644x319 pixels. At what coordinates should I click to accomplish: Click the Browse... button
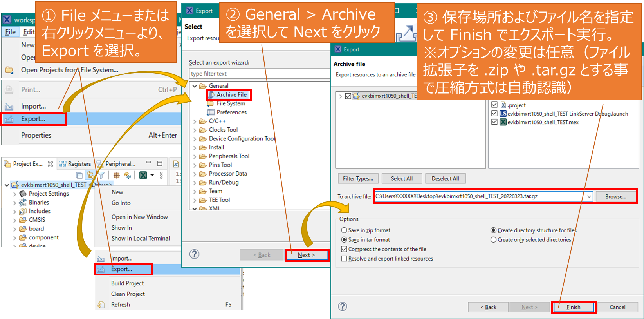pos(615,196)
